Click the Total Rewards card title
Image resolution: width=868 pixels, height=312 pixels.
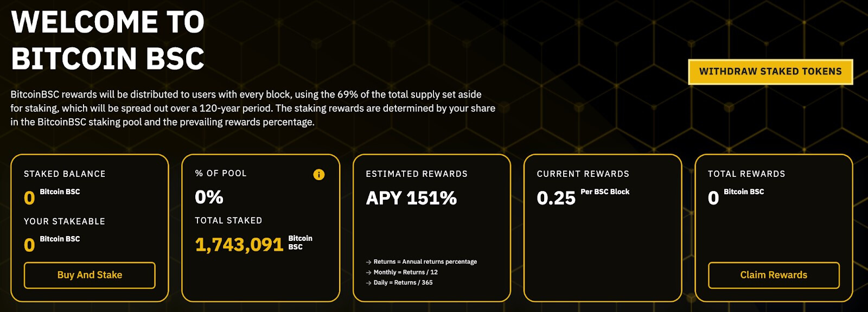pos(746,174)
